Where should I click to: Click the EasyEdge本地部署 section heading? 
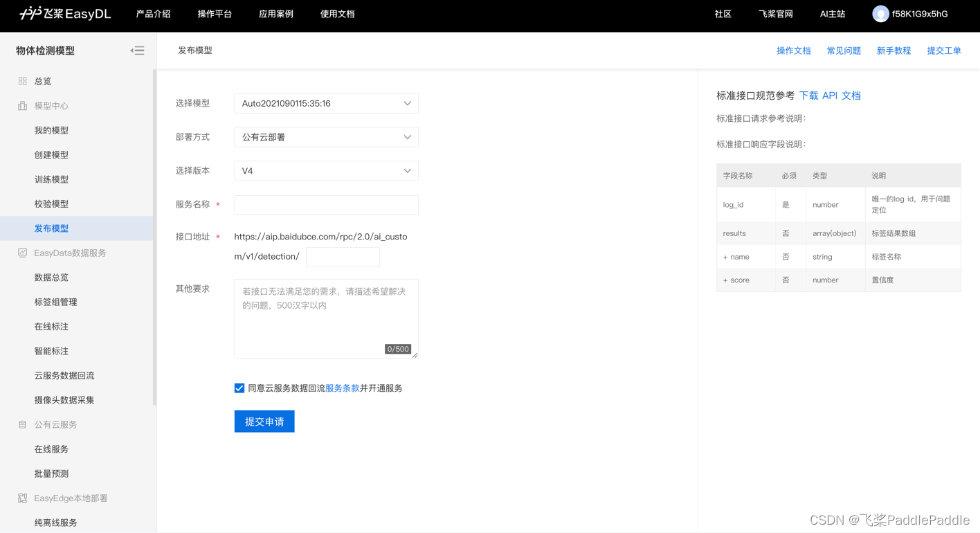click(71, 498)
